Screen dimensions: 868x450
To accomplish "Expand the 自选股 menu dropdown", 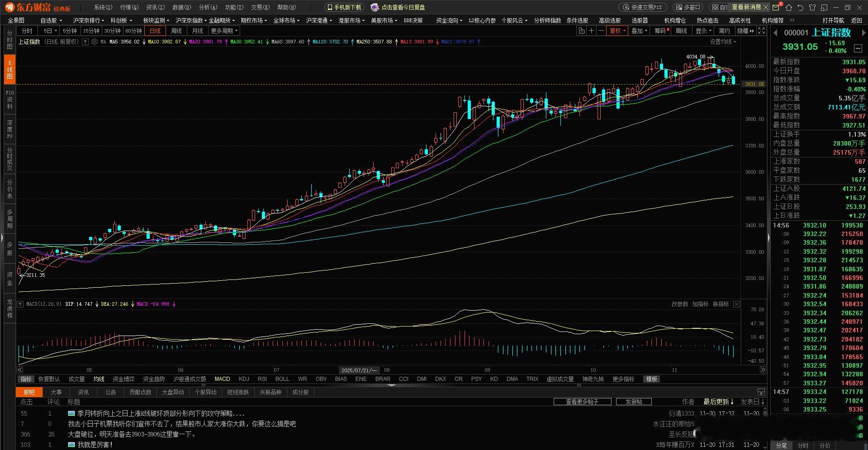I will coord(51,20).
